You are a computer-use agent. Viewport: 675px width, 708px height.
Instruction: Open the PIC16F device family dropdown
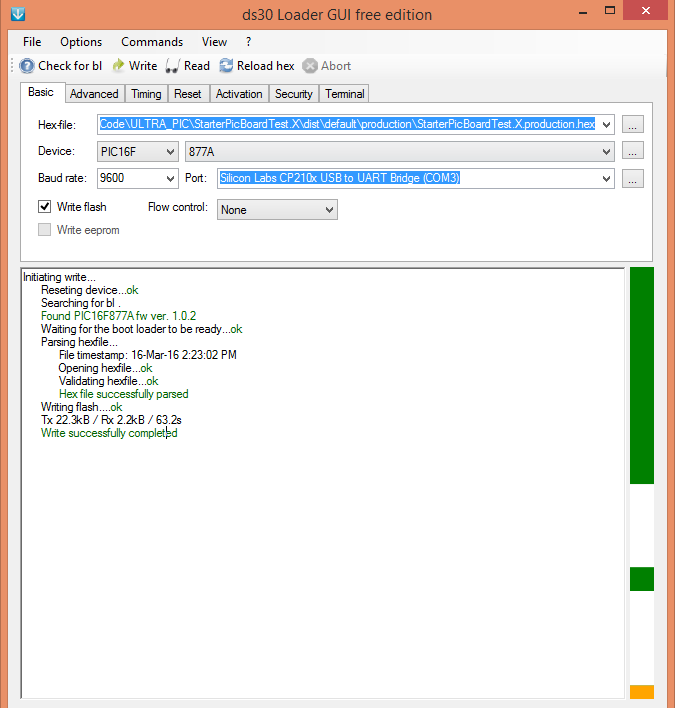[x=170, y=152]
